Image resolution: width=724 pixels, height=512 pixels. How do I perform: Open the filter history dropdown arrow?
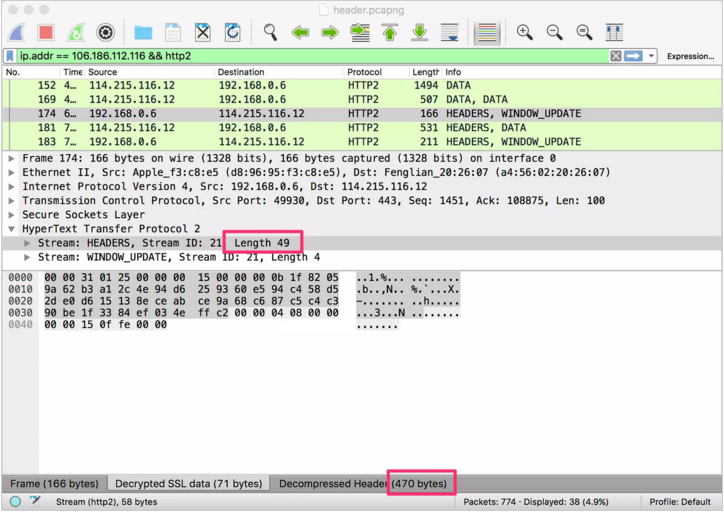(652, 56)
